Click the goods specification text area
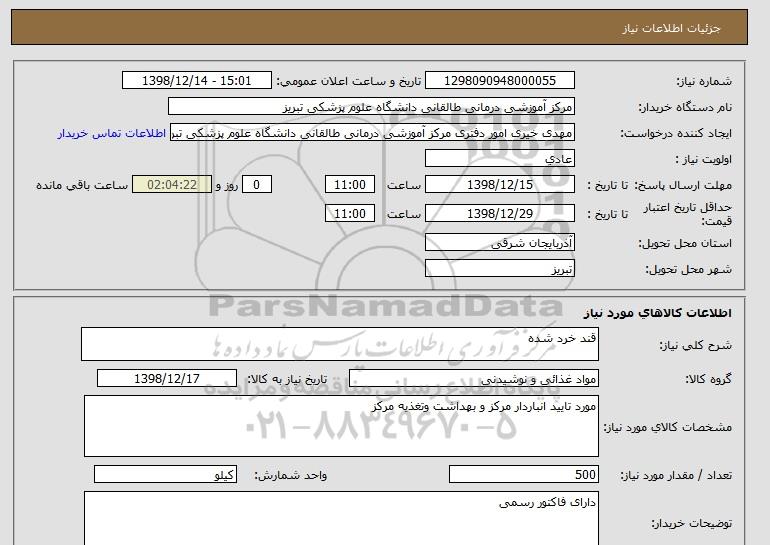Screen dimensions: 770x545 [x=341, y=426]
